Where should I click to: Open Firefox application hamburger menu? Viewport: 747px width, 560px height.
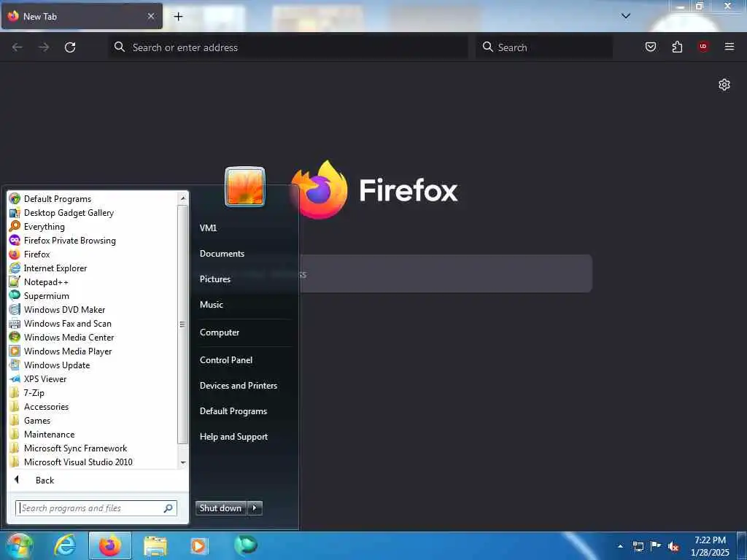(x=729, y=47)
